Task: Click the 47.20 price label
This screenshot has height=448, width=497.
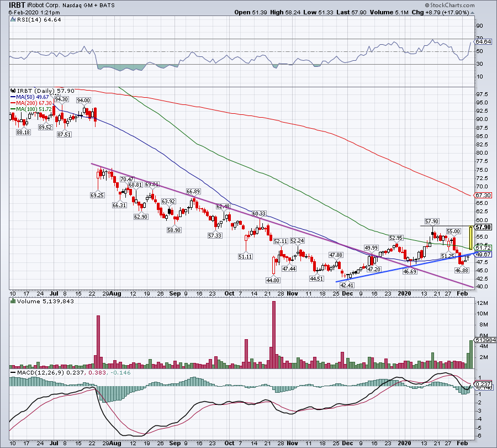Action: (374, 269)
